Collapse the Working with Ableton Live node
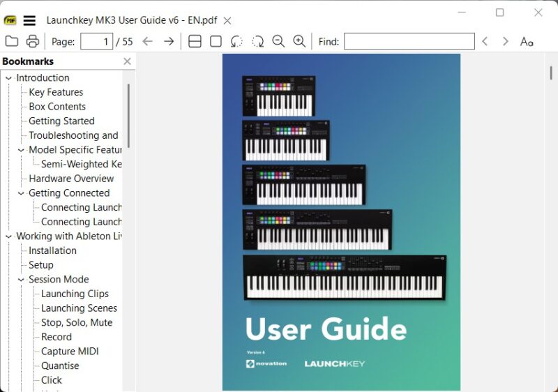This screenshot has width=558, height=392. pos(9,236)
